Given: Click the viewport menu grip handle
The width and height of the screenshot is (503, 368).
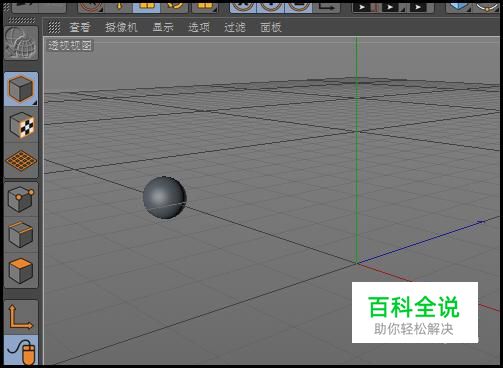Looking at the screenshot, I should tap(54, 27).
